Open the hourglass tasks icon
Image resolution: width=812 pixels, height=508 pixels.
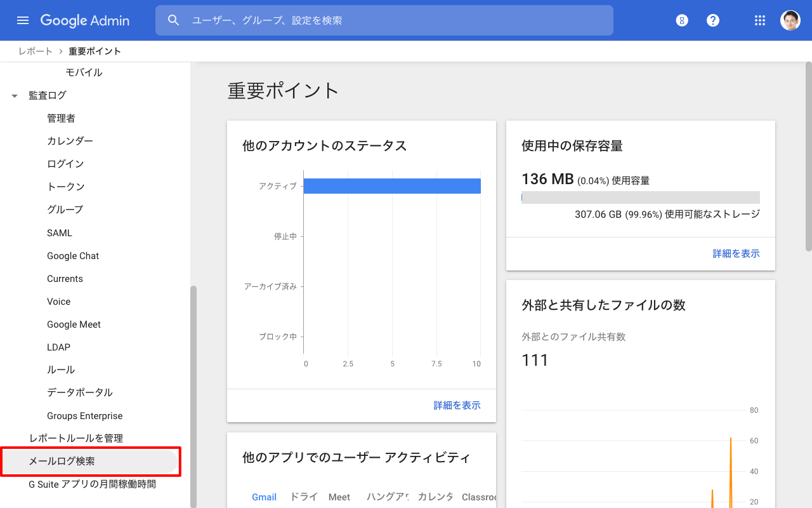coord(682,20)
